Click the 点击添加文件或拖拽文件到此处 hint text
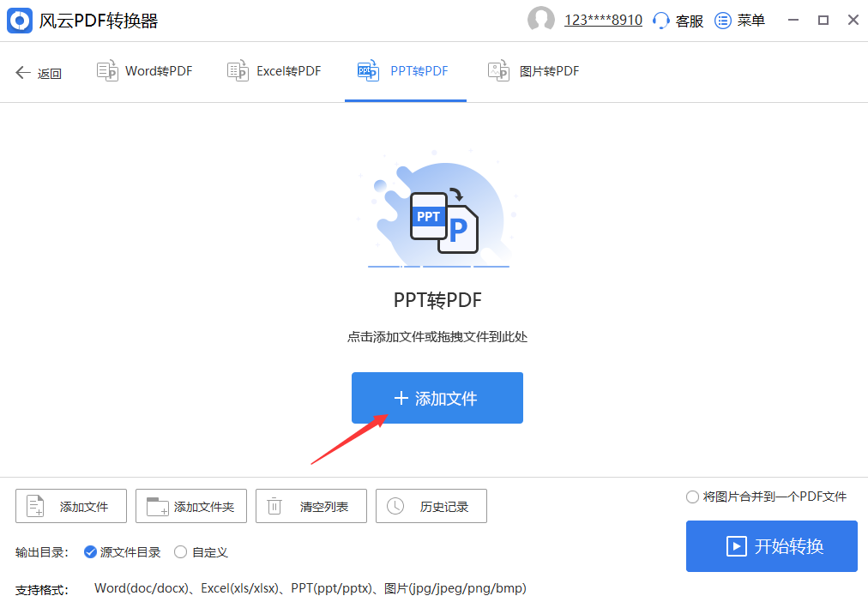 pos(437,336)
